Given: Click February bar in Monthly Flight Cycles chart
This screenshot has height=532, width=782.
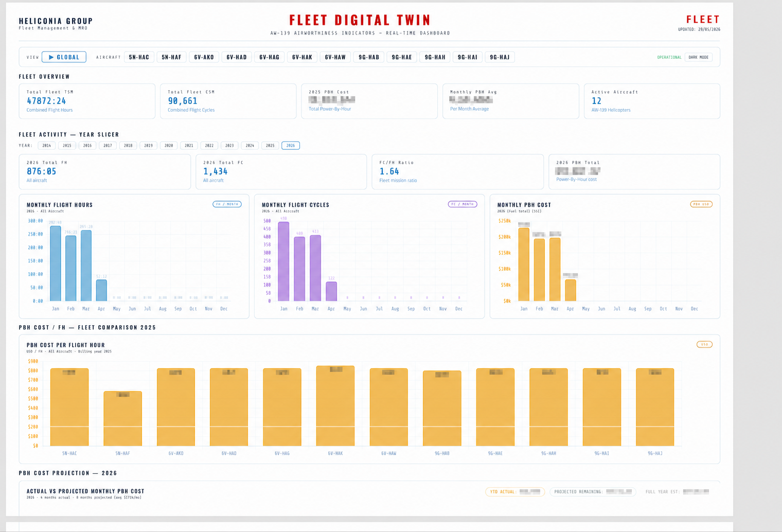Looking at the screenshot, I should [299, 269].
